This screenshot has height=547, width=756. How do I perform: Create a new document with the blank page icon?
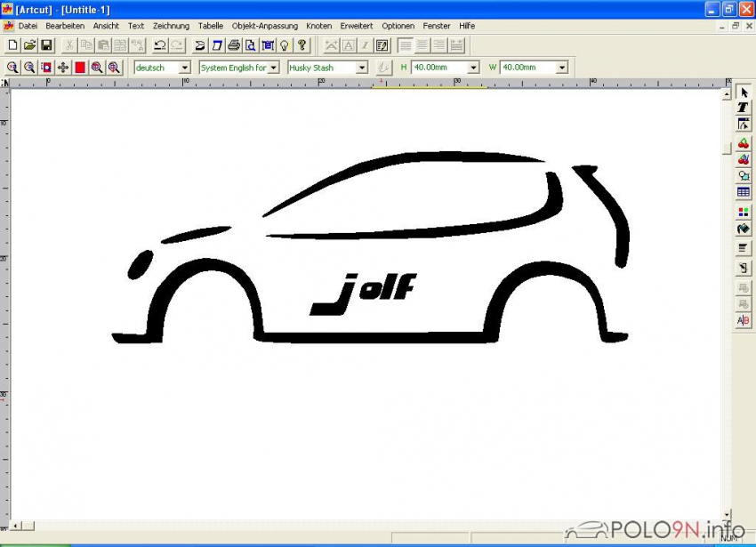pyautogui.click(x=12, y=45)
